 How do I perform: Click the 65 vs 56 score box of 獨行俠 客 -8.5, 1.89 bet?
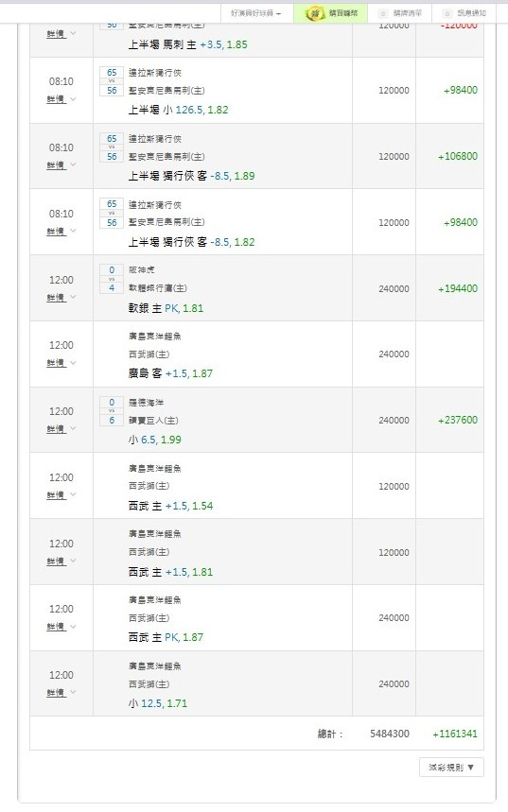click(112, 147)
